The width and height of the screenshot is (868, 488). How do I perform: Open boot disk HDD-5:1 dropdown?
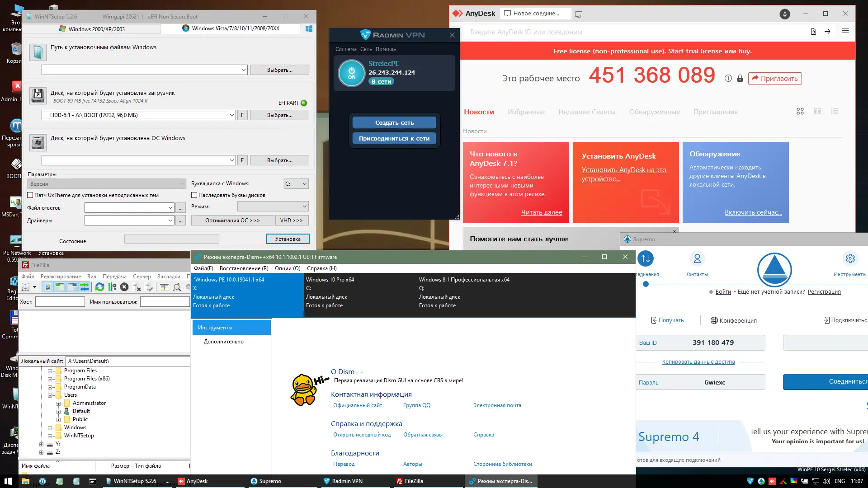[x=231, y=115]
